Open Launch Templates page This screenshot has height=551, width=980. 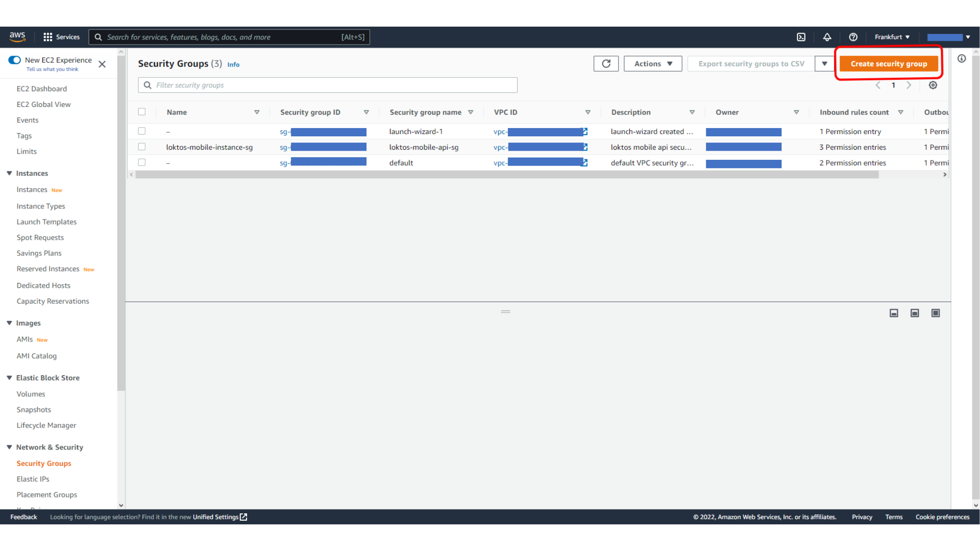46,222
